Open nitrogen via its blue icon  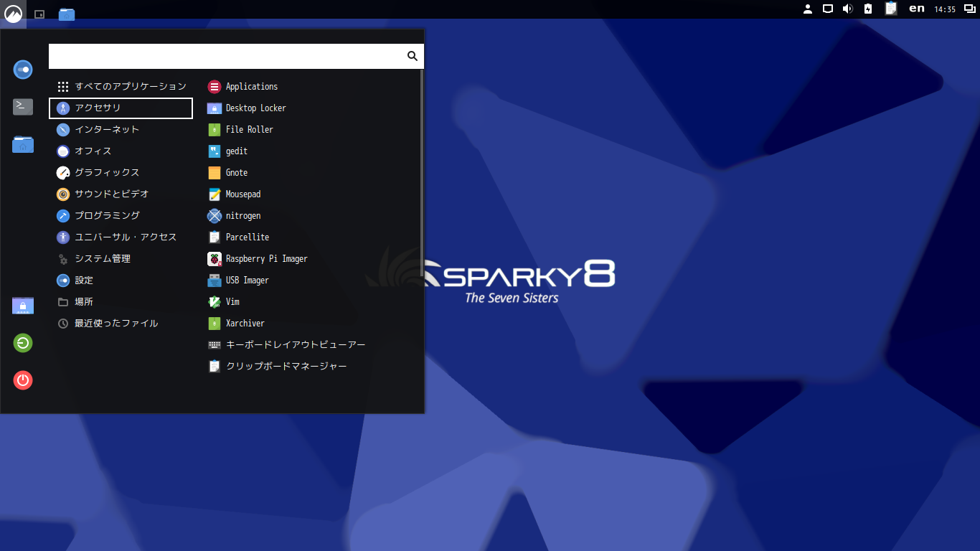point(214,215)
